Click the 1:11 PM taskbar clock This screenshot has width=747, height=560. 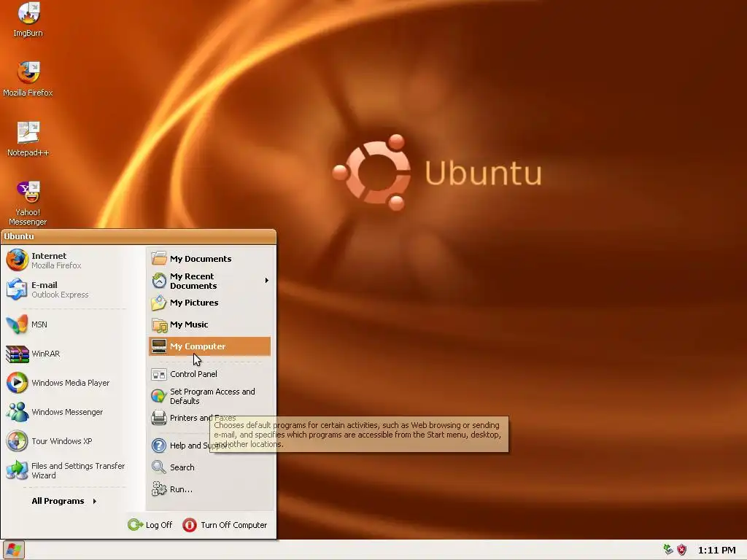(x=716, y=550)
